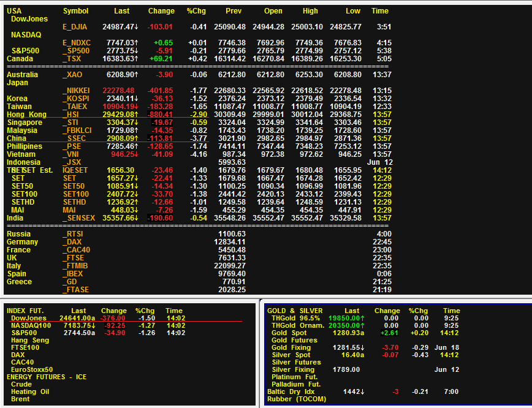Click the %Chg header in the main table

(x=196, y=11)
